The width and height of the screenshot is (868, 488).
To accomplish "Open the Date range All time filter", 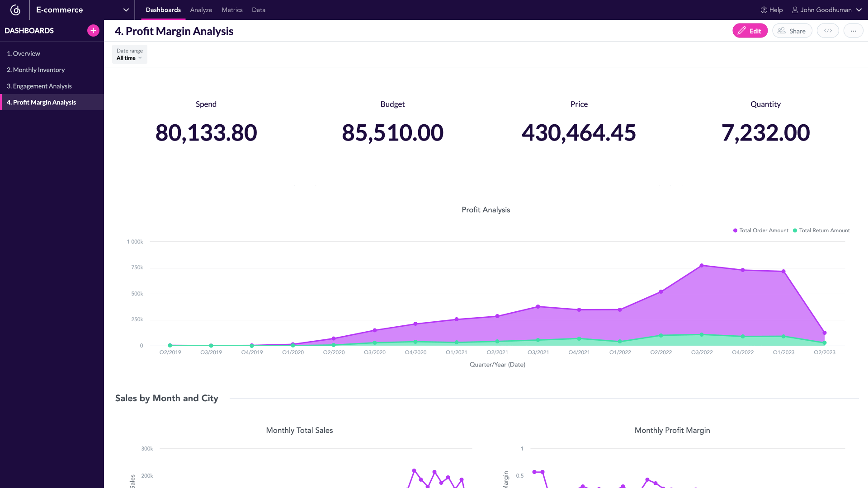I will tap(130, 54).
